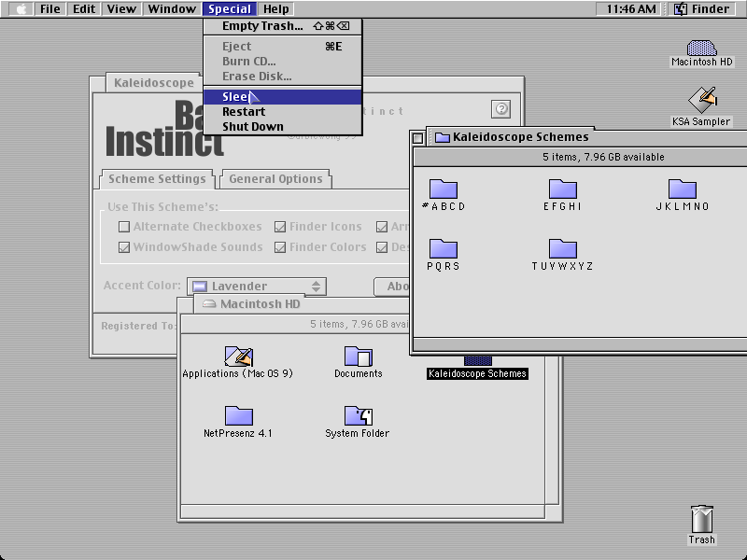Choose Restart in the Special menu

pyautogui.click(x=283, y=112)
